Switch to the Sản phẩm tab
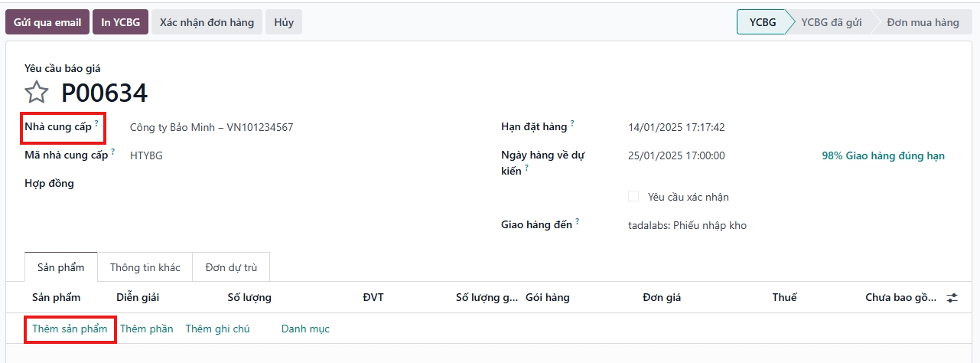 click(61, 267)
